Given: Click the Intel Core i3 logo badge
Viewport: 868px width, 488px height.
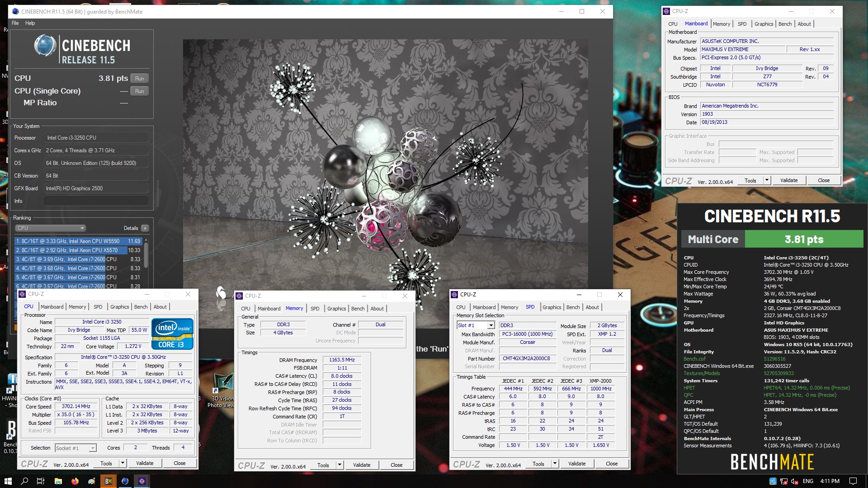Looking at the screenshot, I should pyautogui.click(x=172, y=334).
